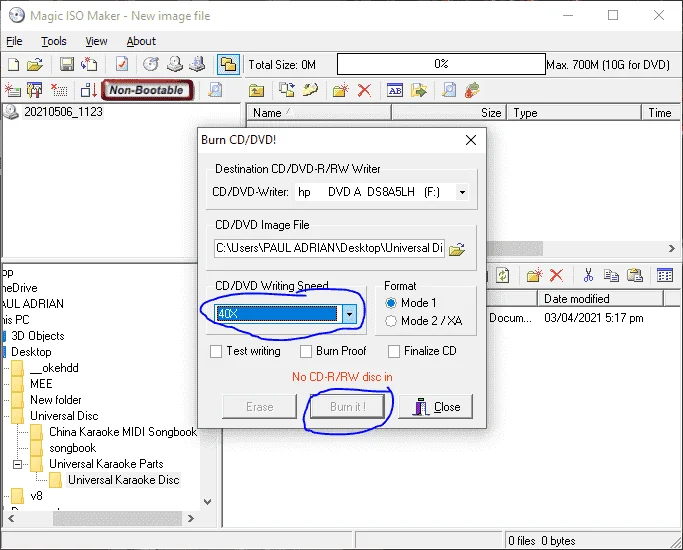Viewport: 683px width, 550px height.
Task: Click the Add directory icon
Action: click(34, 90)
